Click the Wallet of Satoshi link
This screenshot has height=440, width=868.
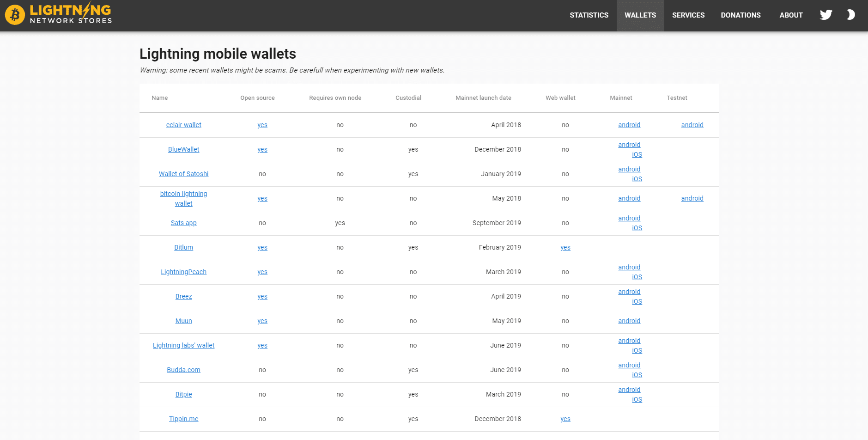183,174
